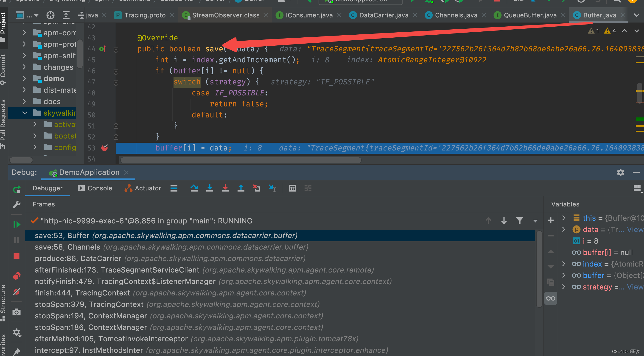Select next frame down arrow
The width and height of the screenshot is (644, 356).
[x=504, y=221]
